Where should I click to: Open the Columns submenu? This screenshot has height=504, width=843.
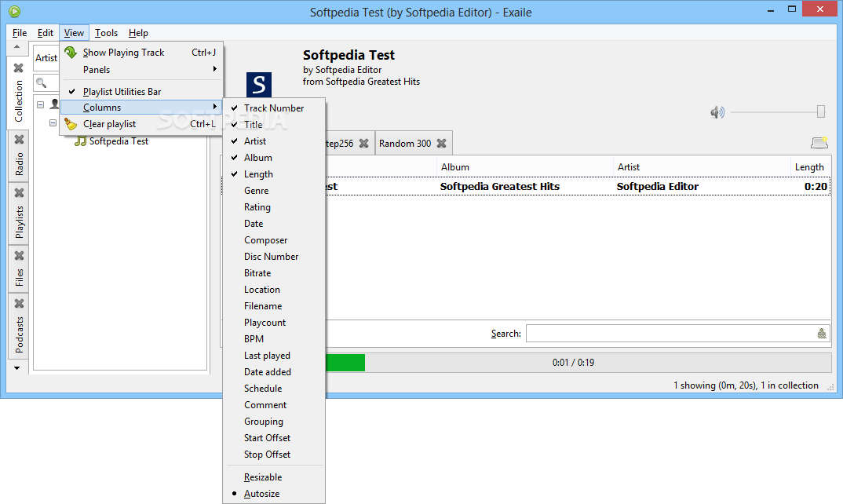[141, 108]
